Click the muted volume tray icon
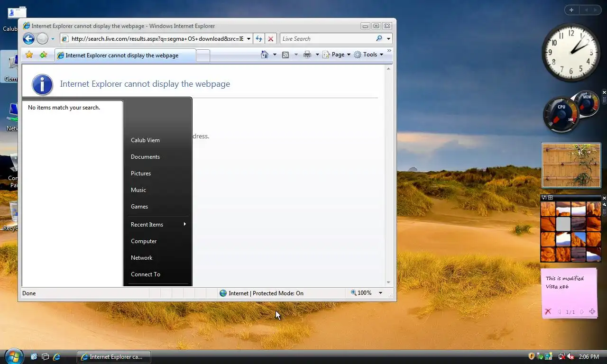The image size is (607, 364). [x=571, y=356]
